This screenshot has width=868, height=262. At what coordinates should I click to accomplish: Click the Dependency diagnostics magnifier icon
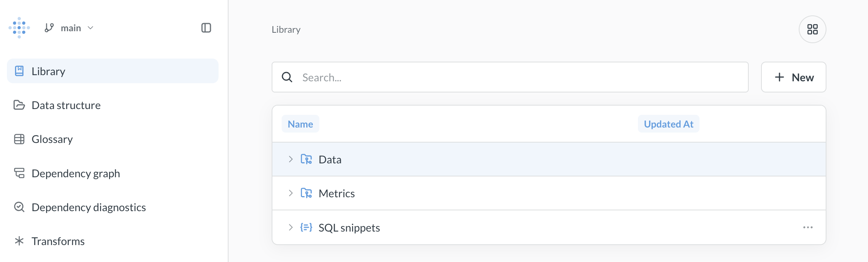pyautogui.click(x=18, y=207)
